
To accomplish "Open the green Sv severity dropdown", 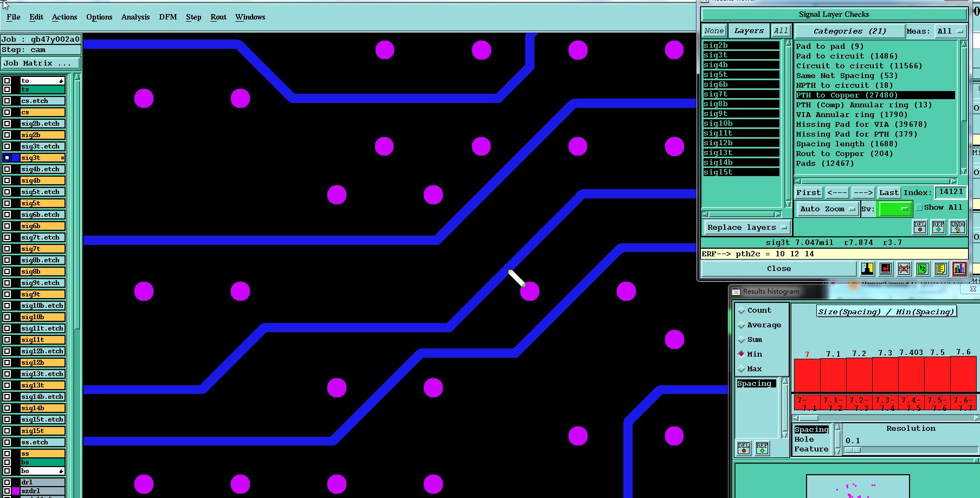I will 894,209.
